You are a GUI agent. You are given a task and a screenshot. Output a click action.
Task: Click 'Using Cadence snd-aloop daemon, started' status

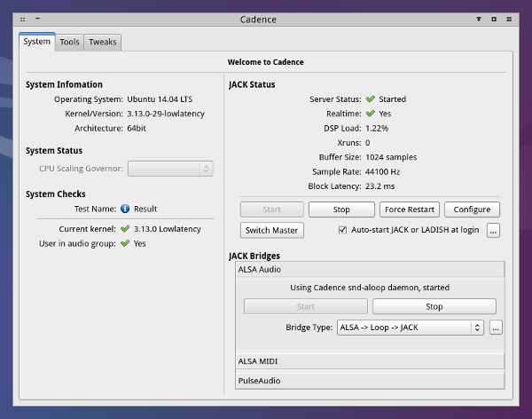(x=370, y=288)
